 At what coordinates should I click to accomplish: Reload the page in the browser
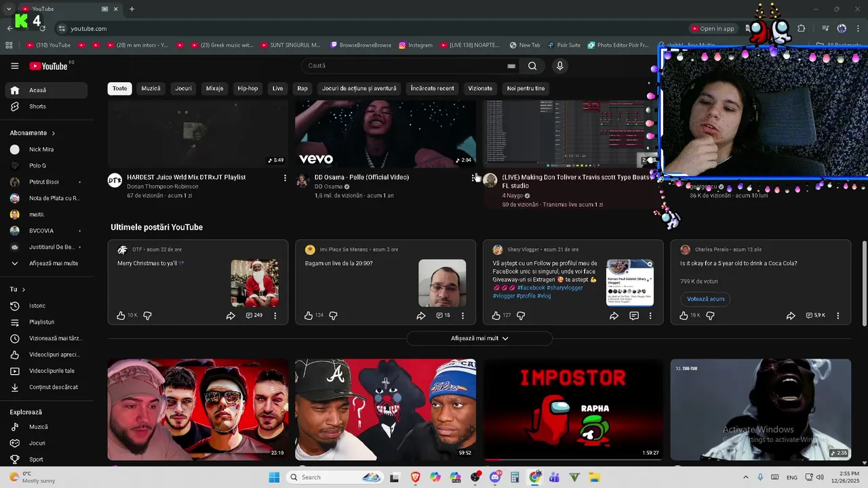[x=43, y=28]
